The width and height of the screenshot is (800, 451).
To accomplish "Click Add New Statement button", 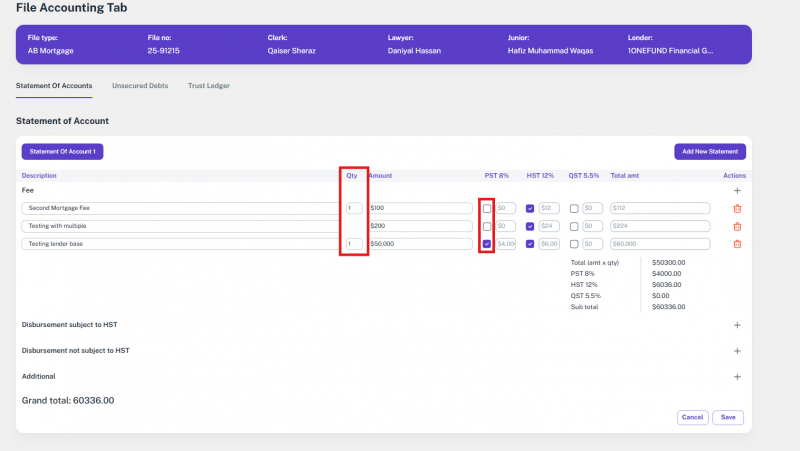I will click(x=709, y=151).
